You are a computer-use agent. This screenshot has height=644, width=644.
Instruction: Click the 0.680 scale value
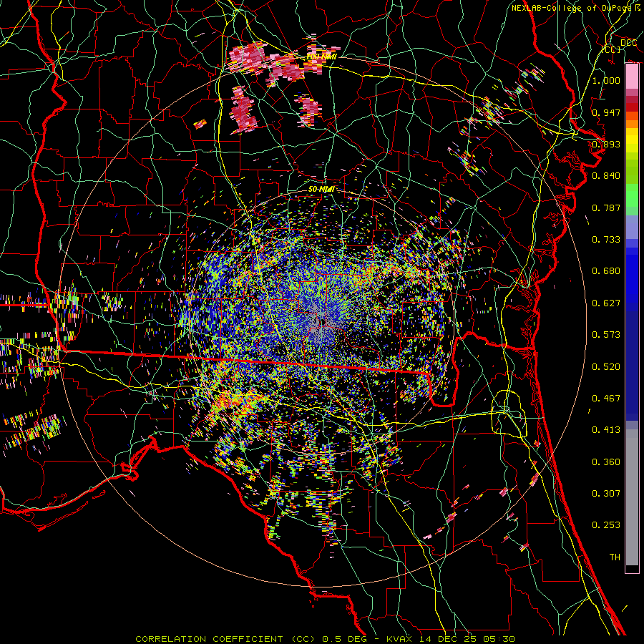coord(606,271)
